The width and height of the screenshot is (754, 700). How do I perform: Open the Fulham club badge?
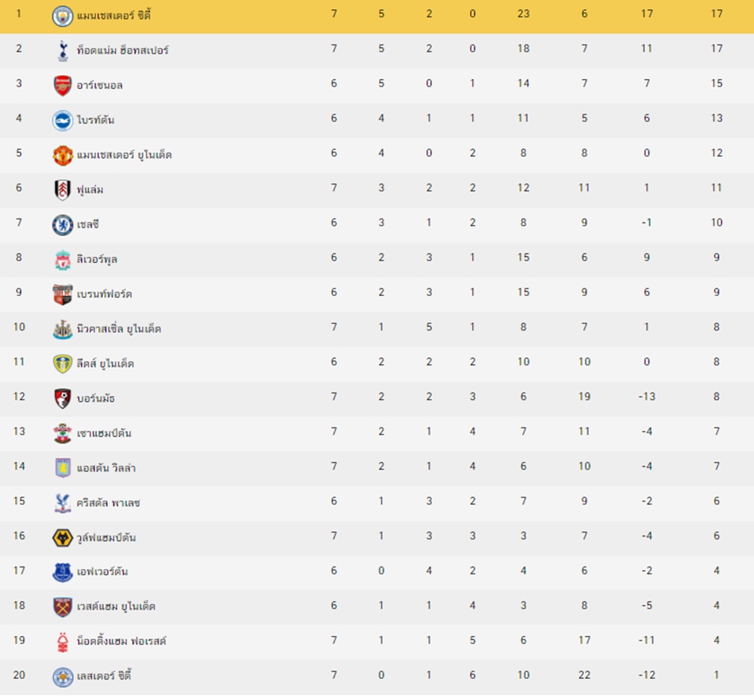(x=63, y=190)
